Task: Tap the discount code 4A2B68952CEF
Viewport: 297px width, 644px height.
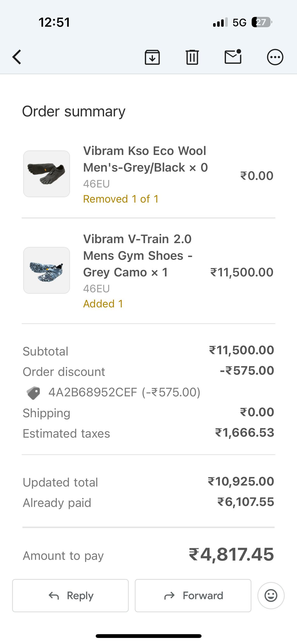Action: pyautogui.click(x=93, y=392)
